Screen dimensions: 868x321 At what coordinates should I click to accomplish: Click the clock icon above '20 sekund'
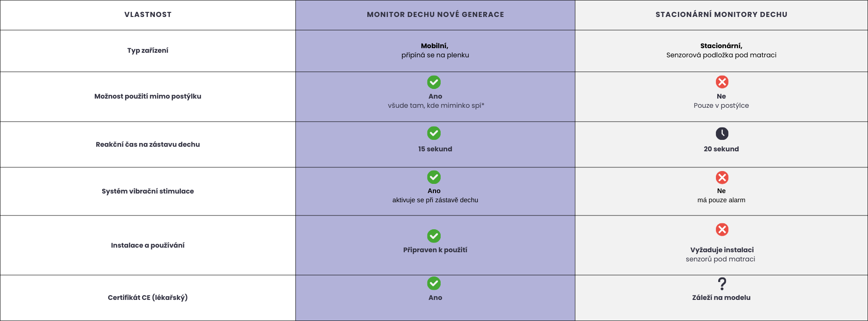pos(722,133)
